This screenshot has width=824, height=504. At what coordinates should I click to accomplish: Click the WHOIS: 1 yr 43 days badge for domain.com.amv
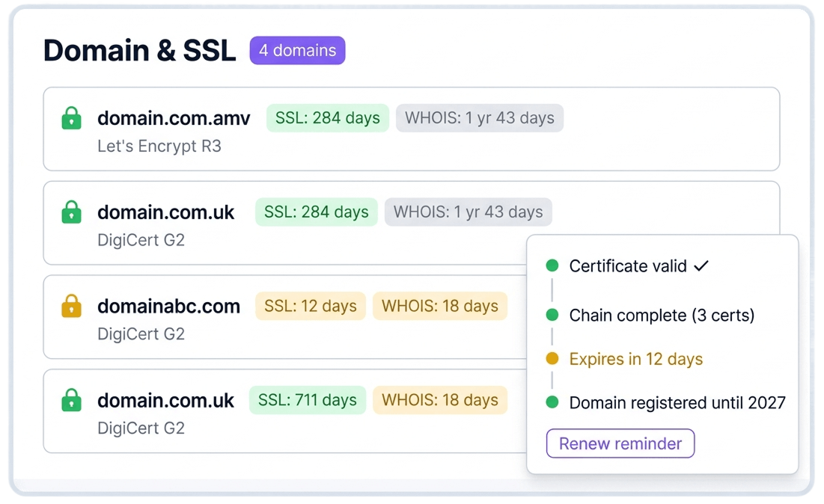479,118
